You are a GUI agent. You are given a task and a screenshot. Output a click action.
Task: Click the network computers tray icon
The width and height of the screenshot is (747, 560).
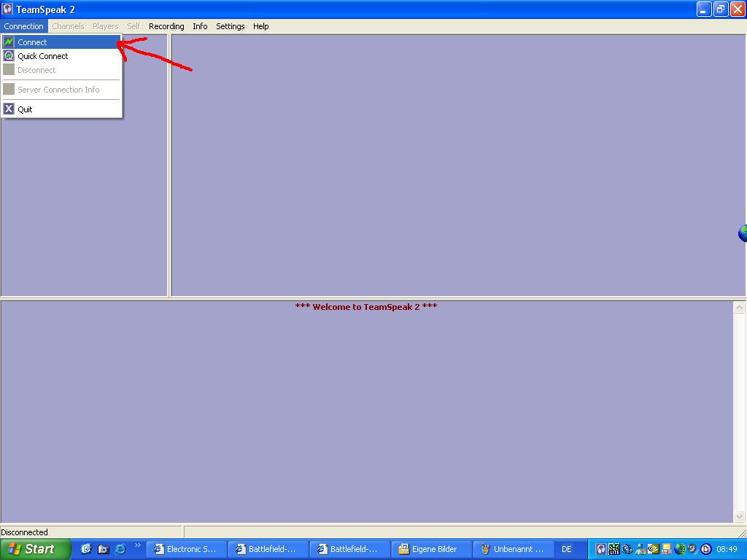click(x=666, y=549)
